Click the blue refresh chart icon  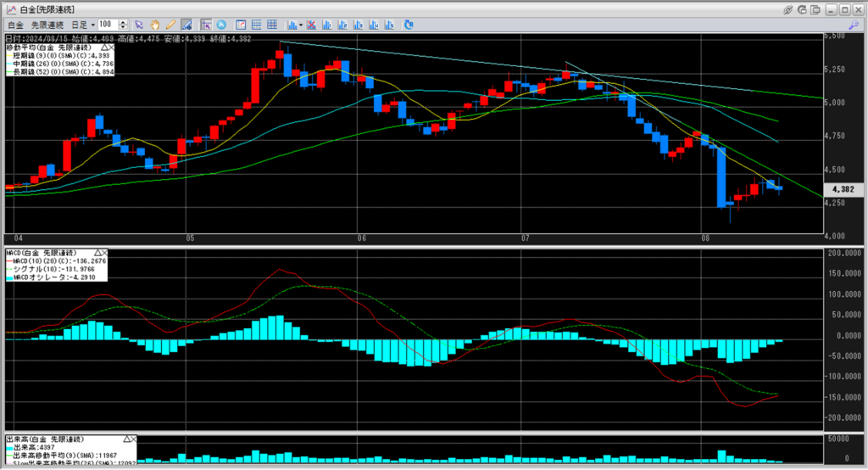[409, 25]
